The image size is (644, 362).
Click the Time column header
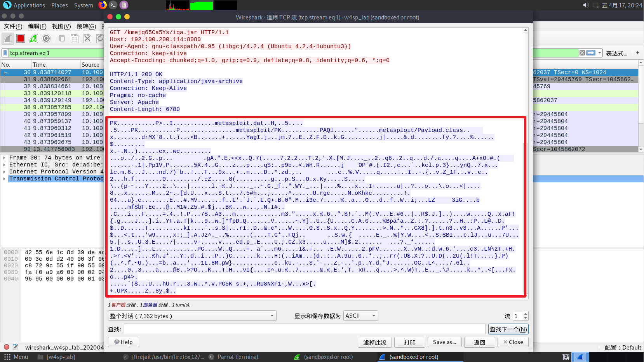coord(56,64)
